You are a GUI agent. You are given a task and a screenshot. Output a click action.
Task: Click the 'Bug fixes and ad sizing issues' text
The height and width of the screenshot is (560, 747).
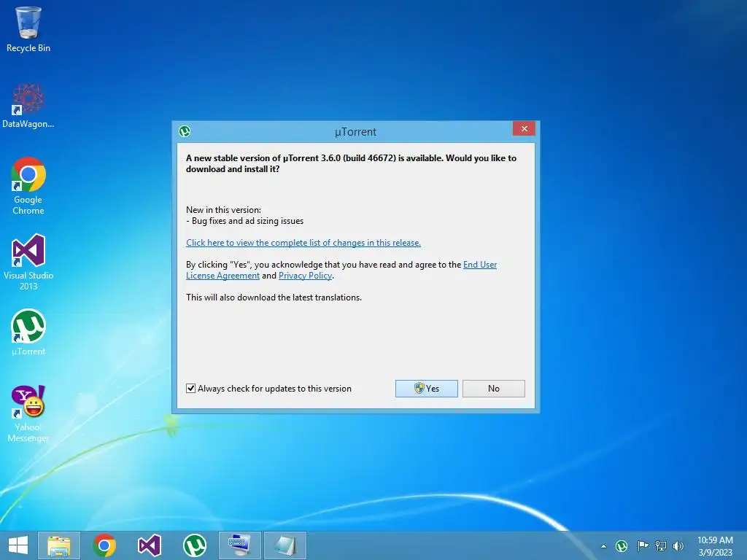pos(247,221)
